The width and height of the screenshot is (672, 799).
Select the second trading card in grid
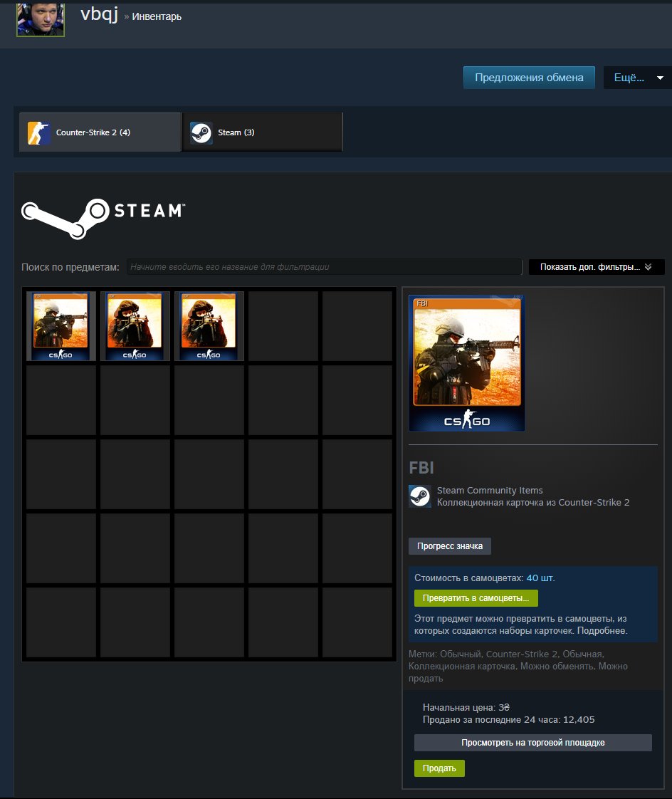(x=135, y=326)
